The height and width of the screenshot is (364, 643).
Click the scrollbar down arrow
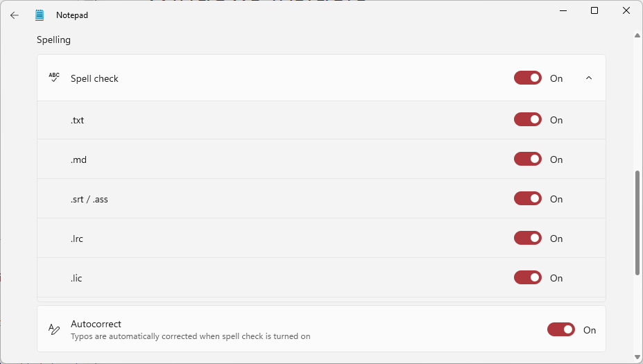tap(637, 356)
